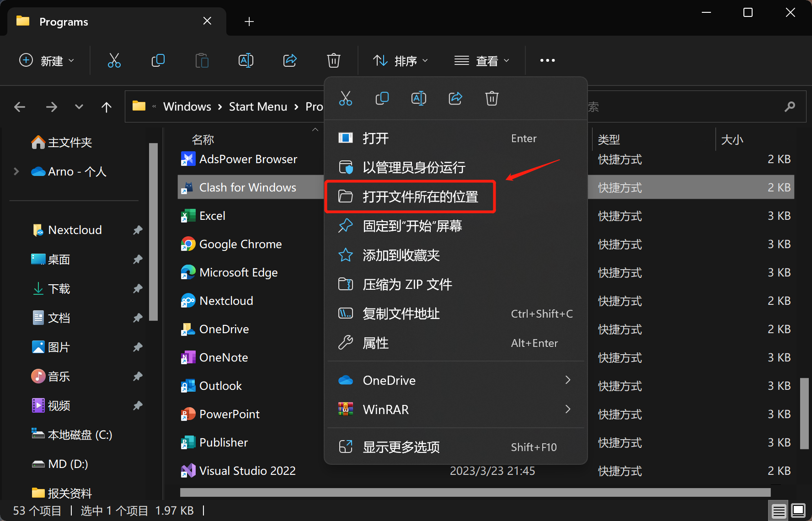Click the horizontal scrollbar of file list
This screenshot has width=812, height=521.
pyautogui.click(x=475, y=492)
